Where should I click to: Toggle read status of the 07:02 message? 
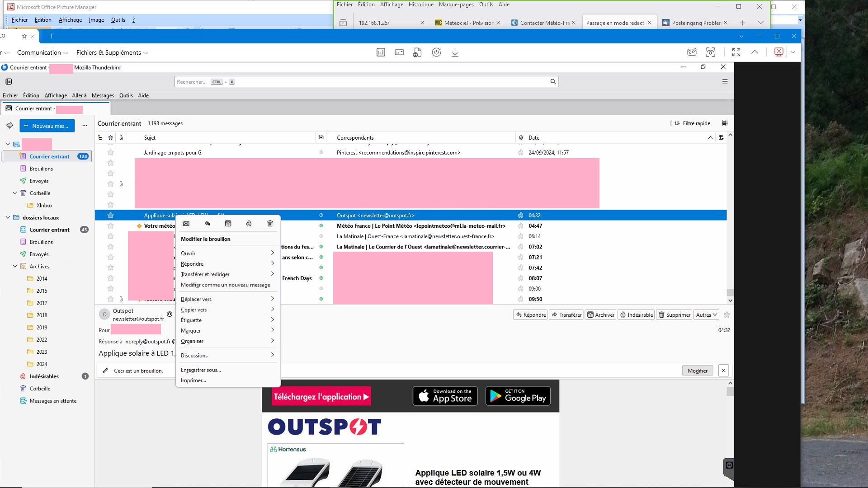click(321, 247)
